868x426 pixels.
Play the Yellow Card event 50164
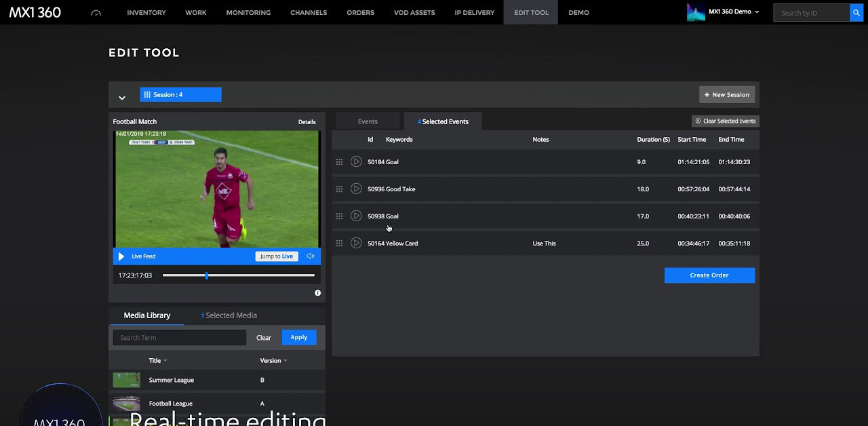(356, 244)
